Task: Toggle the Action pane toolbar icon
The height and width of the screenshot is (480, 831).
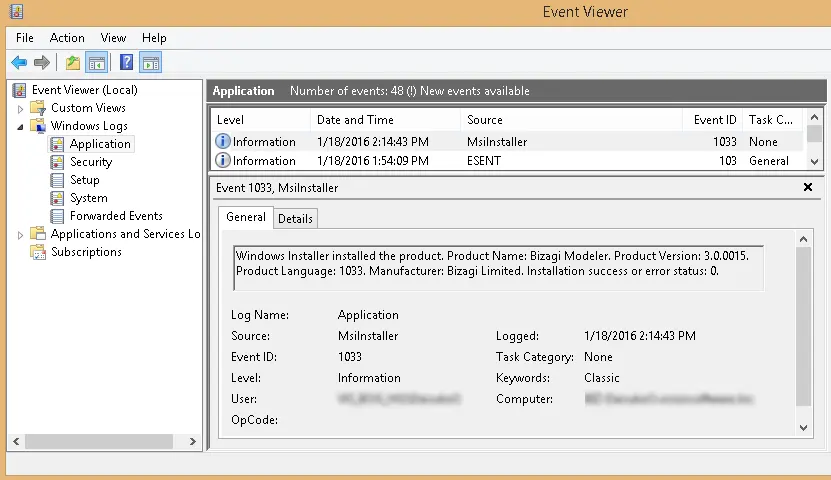Action: (x=151, y=63)
